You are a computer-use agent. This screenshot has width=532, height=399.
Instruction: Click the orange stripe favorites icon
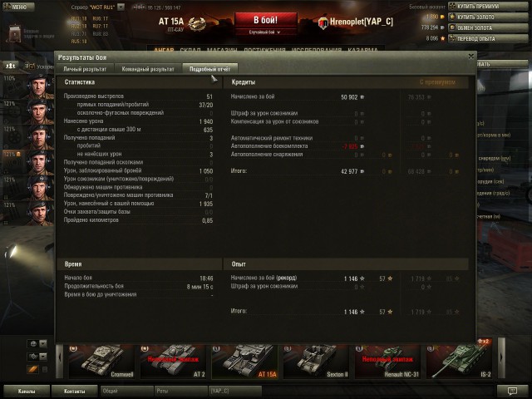32,369
